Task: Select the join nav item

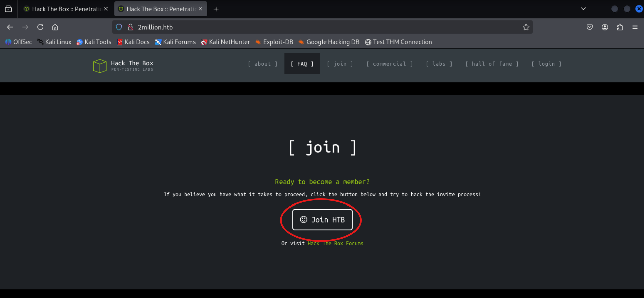Action: 340,64
